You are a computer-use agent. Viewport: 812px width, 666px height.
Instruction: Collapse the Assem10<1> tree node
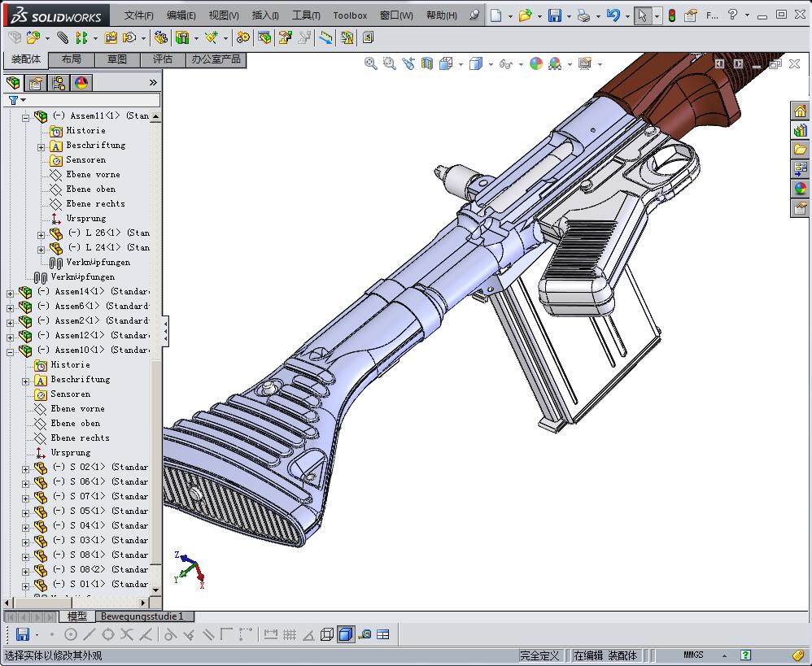pos(11,350)
